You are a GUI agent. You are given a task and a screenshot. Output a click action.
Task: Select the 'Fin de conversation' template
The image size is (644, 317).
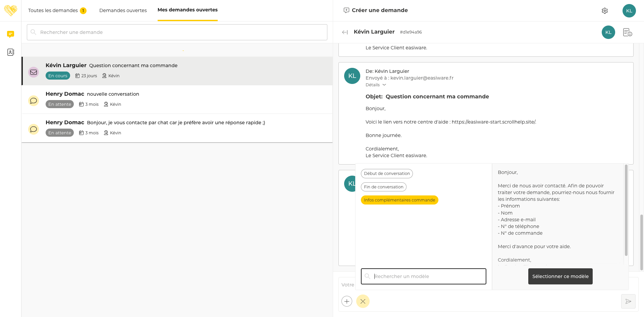click(x=383, y=187)
